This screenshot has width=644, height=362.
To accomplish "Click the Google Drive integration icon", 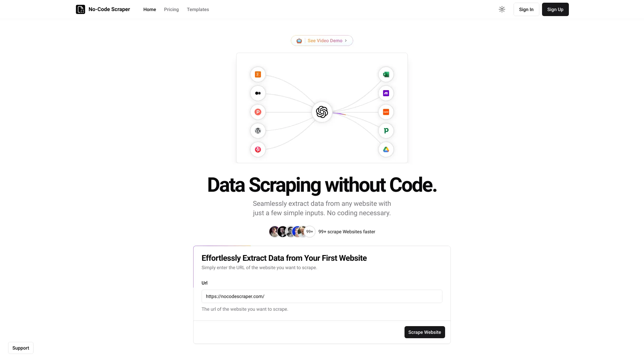I will tap(386, 149).
